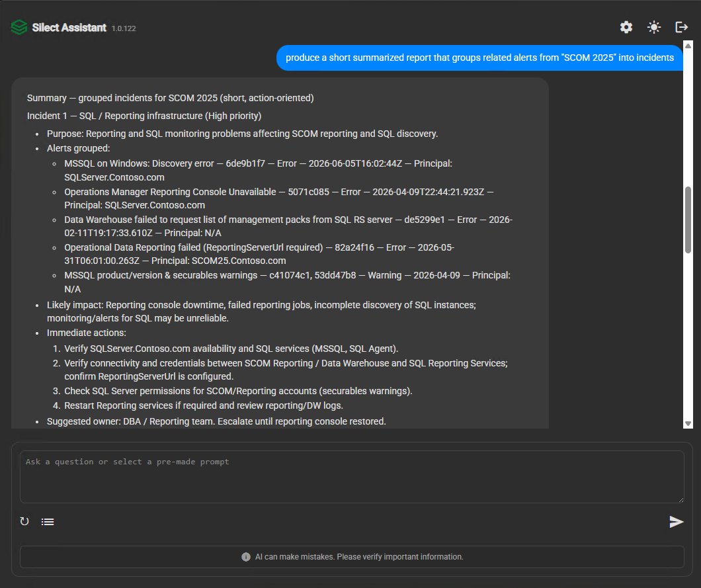Click the logout icon
The height and width of the screenshot is (588, 701).
tap(681, 27)
